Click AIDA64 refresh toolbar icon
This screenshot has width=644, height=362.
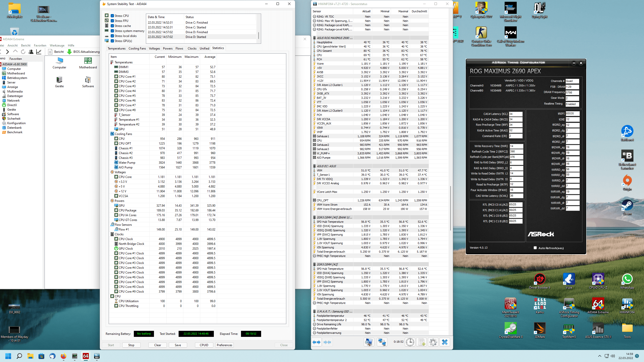(23, 52)
